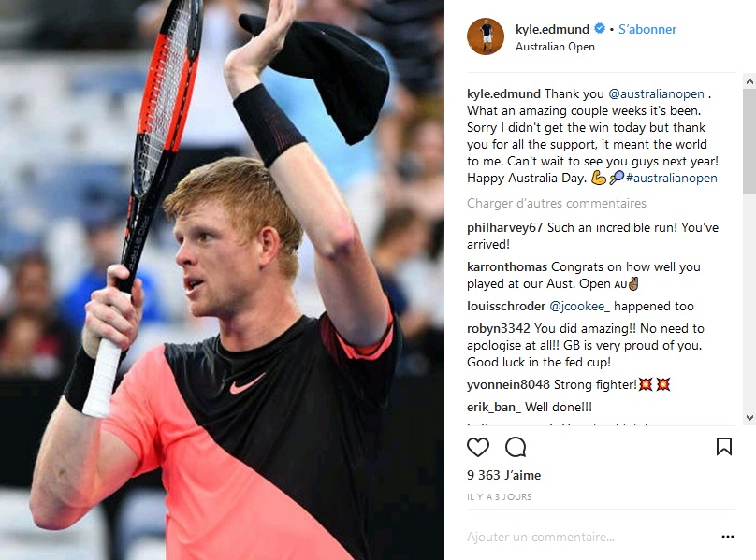Click the kyle.edmund username in header
This screenshot has height=560, width=756.
tap(552, 29)
